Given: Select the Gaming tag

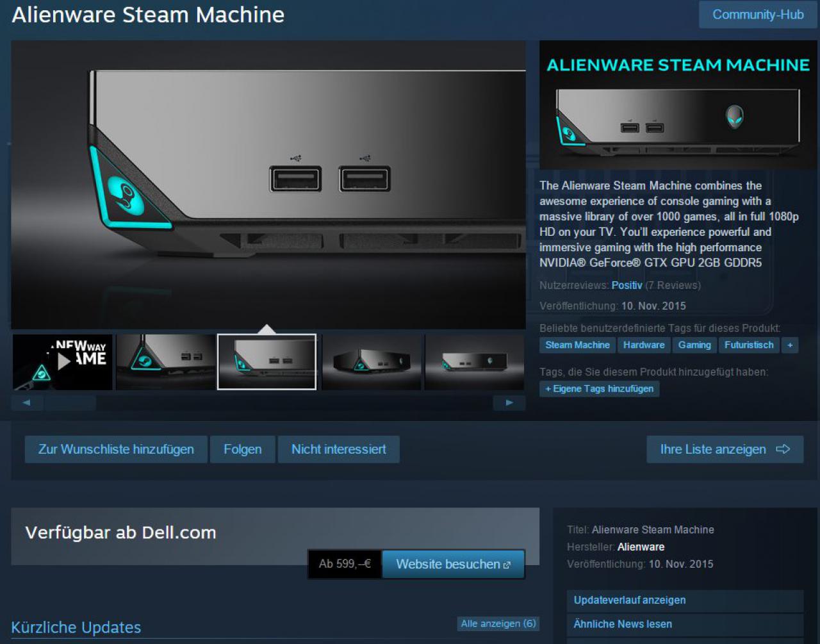Looking at the screenshot, I should tap(694, 345).
